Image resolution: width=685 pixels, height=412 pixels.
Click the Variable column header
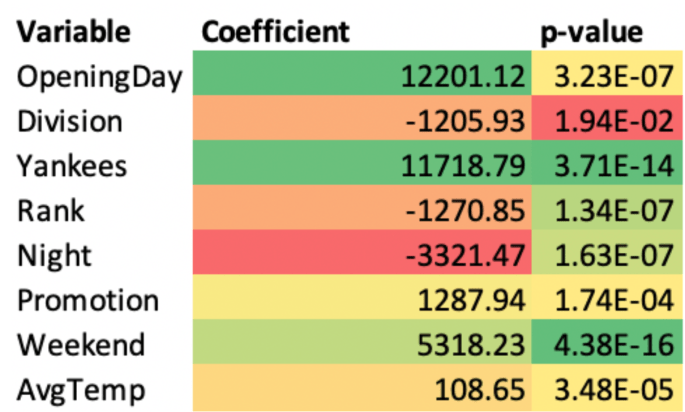pyautogui.click(x=74, y=32)
